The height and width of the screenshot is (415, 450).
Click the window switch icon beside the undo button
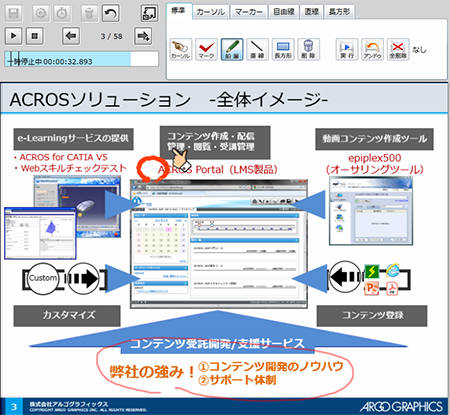pos(149,13)
